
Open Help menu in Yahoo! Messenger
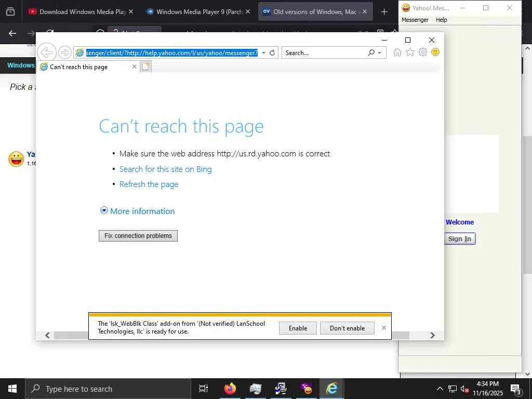tap(442, 20)
